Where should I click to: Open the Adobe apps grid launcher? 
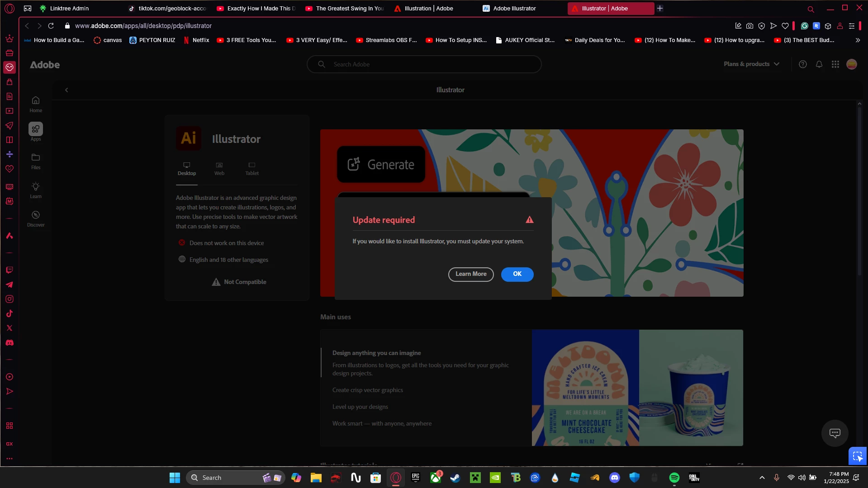coord(835,64)
